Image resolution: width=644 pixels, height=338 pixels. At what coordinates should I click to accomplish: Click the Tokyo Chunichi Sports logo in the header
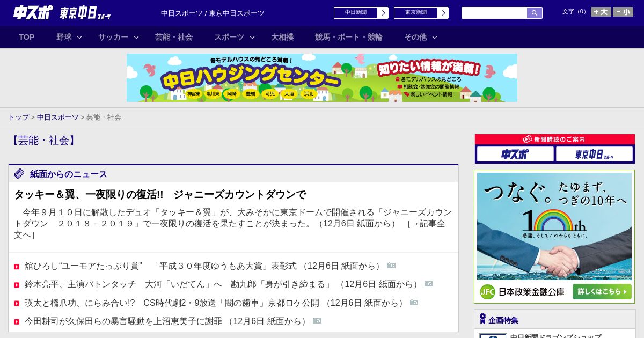(85, 13)
